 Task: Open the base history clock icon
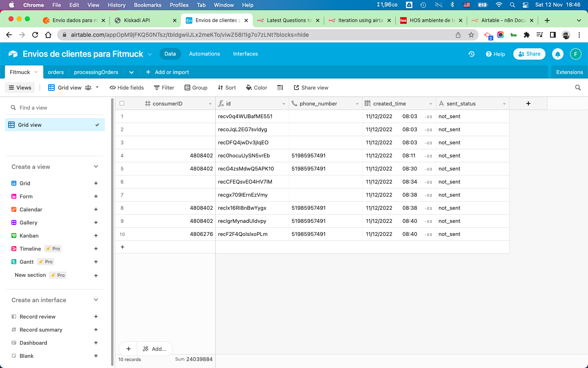(472, 54)
